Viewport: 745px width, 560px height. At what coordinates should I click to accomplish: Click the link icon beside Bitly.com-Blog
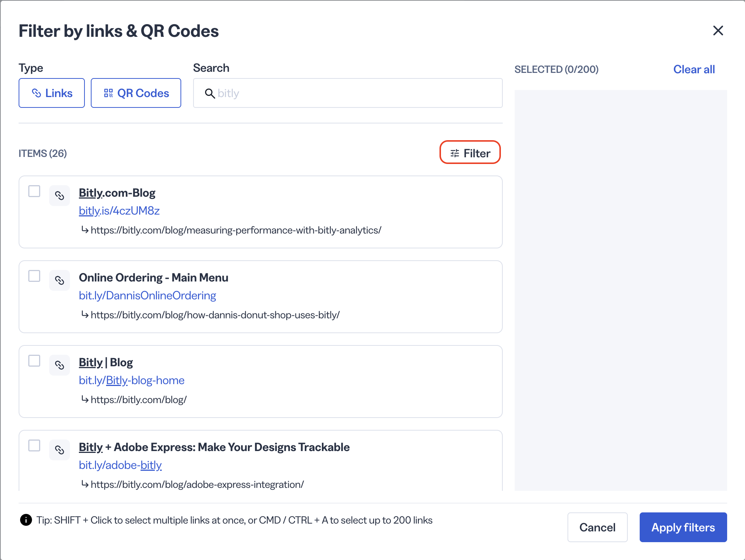point(60,196)
